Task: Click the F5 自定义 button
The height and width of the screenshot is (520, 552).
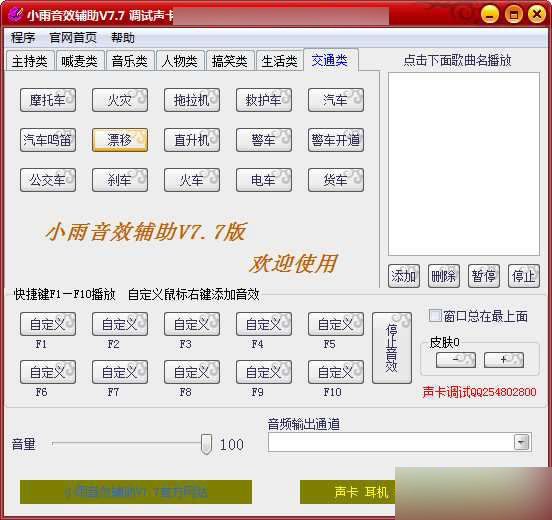Action: click(x=336, y=324)
